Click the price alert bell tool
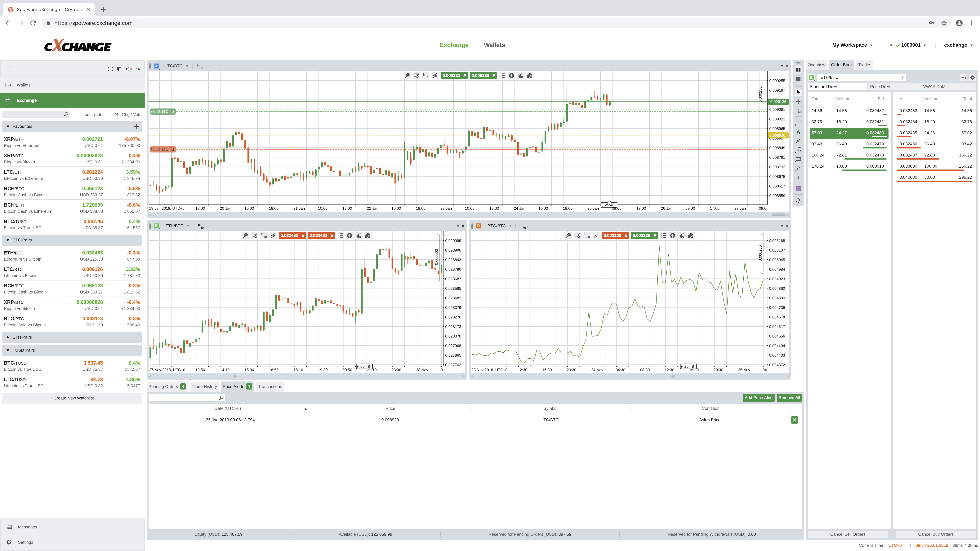The height and width of the screenshot is (551, 980). (x=798, y=200)
